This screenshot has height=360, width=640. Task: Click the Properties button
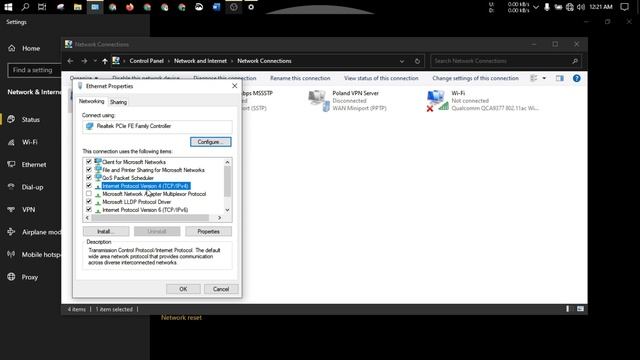click(x=209, y=231)
